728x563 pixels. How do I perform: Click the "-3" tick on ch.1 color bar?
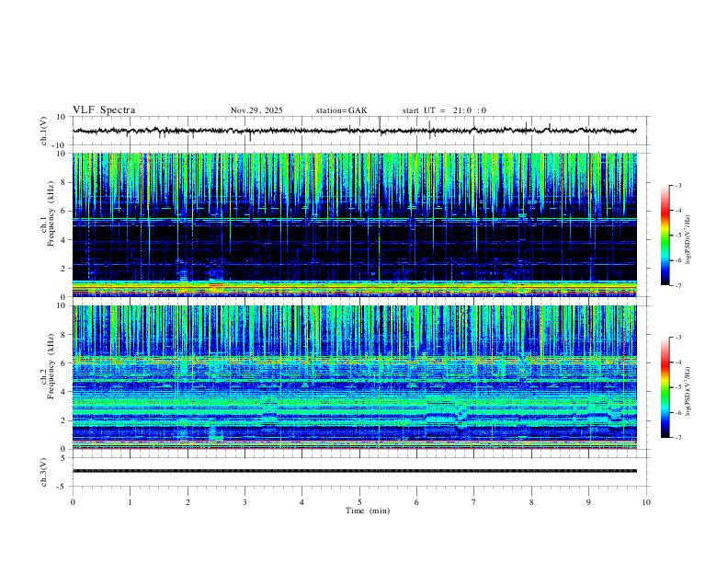pyautogui.click(x=677, y=185)
